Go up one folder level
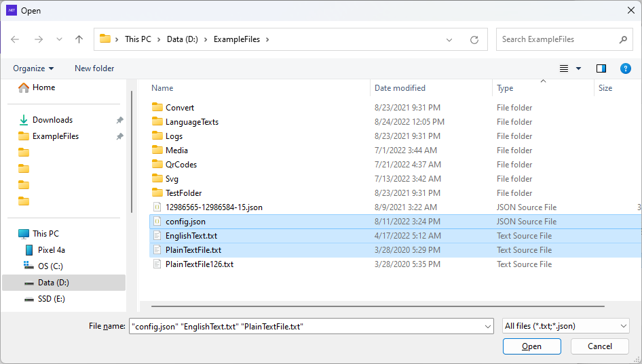Viewport: 642px width, 364px height. tap(79, 39)
